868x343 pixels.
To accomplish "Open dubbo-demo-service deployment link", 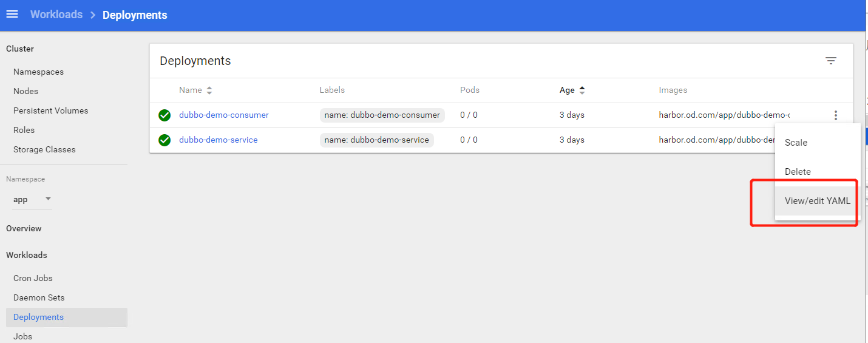I will click(x=218, y=140).
